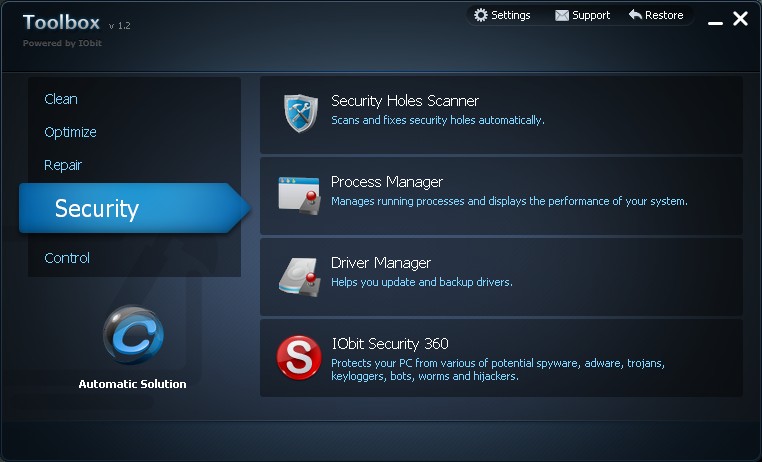Select the Security category tab
Viewport: 762px width, 462px height.
coord(135,208)
